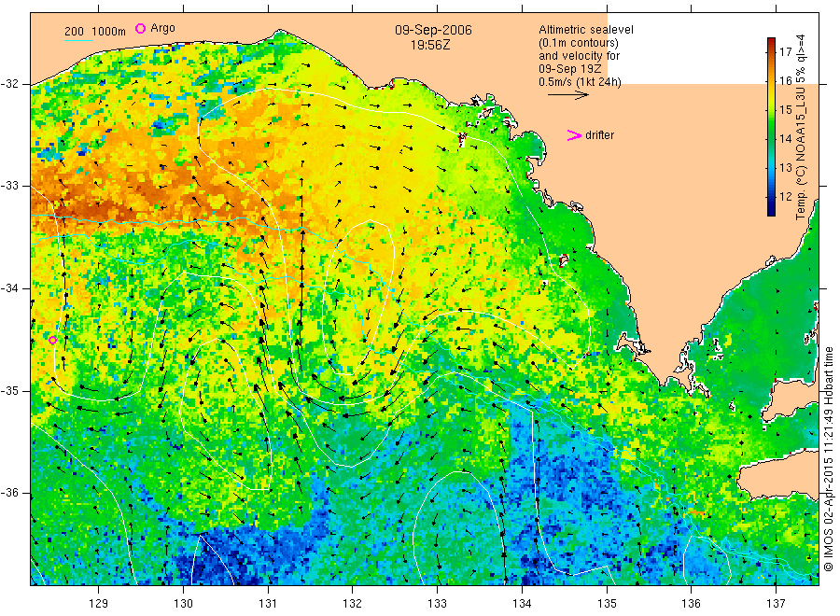Click the velocity scale arrow in the legend
The image size is (840, 616).
pos(567,95)
